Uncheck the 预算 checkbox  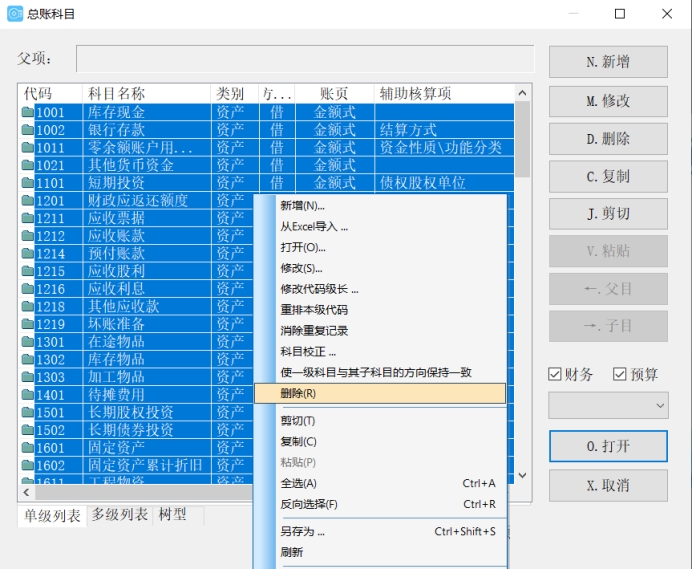coord(620,374)
